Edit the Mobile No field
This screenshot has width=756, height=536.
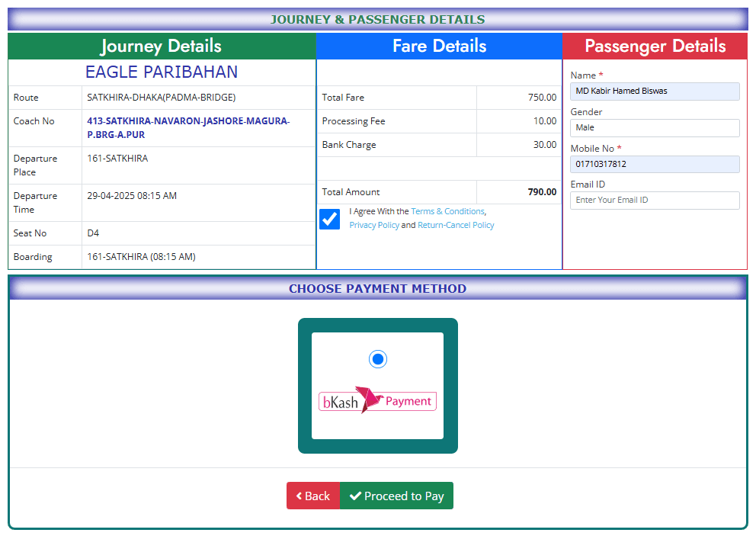coord(655,164)
